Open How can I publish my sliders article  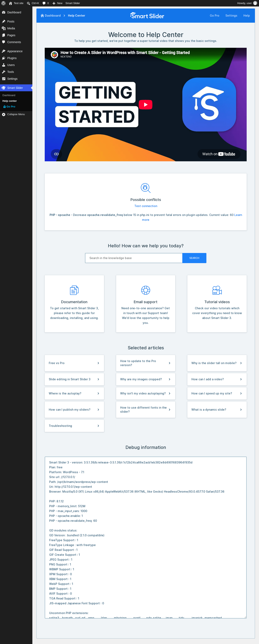(74, 409)
